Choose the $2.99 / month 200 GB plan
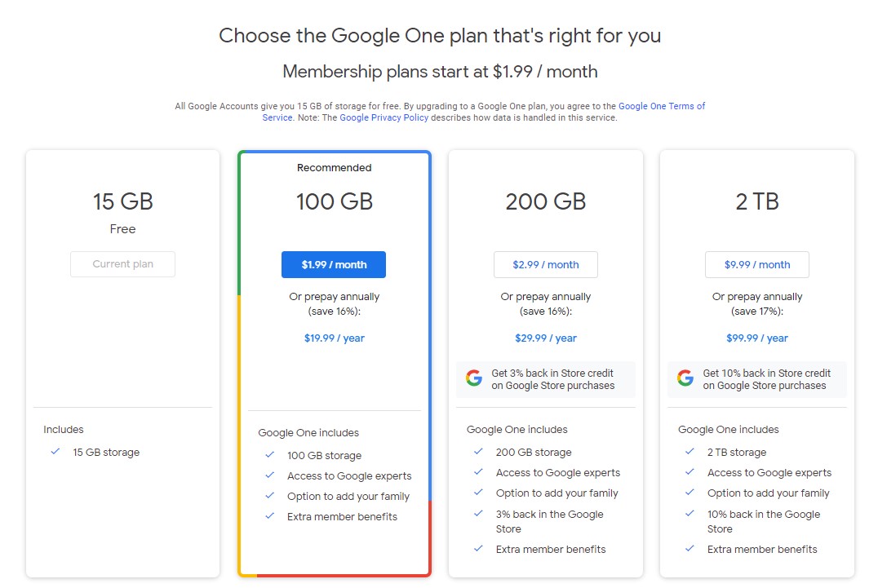This screenshot has width=878, height=588. pyautogui.click(x=545, y=264)
